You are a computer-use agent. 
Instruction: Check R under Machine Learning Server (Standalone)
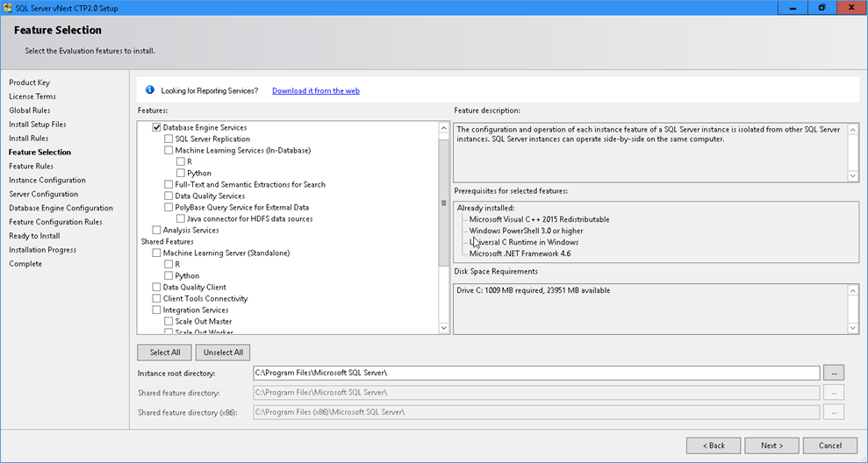coord(169,265)
